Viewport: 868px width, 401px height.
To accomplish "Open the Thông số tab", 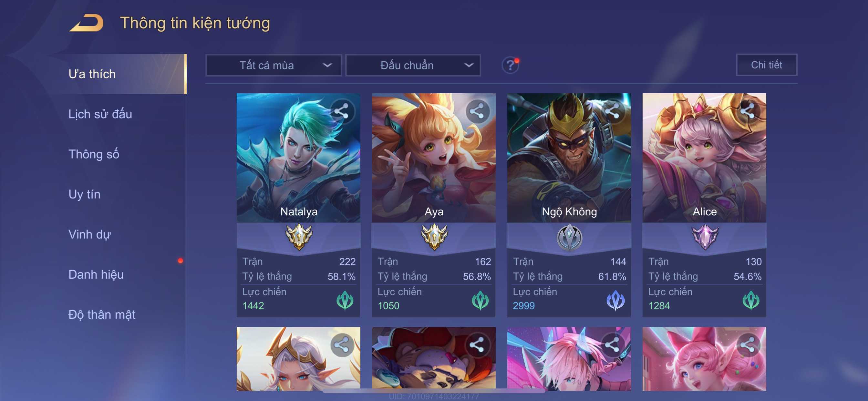I will point(94,154).
